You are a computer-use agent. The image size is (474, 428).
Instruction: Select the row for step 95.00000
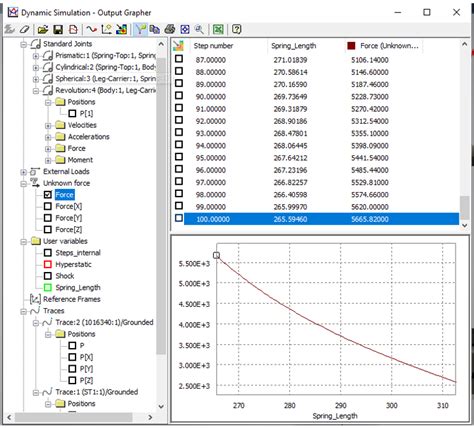(x=321, y=158)
